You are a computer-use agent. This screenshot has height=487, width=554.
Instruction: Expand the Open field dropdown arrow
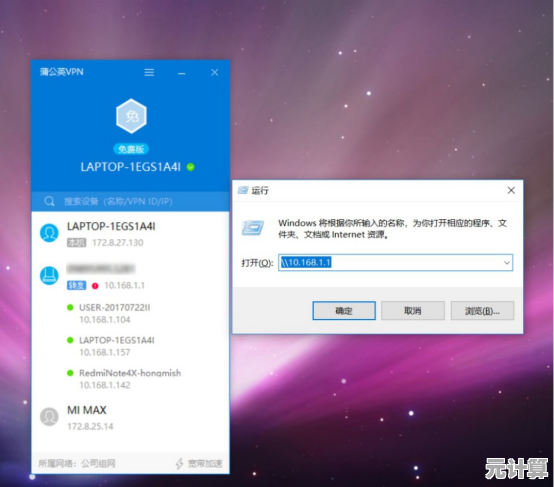507,263
